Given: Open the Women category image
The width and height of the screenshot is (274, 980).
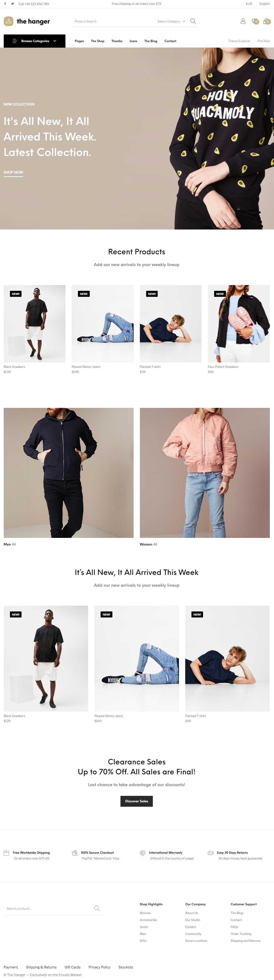Looking at the screenshot, I should (205, 473).
